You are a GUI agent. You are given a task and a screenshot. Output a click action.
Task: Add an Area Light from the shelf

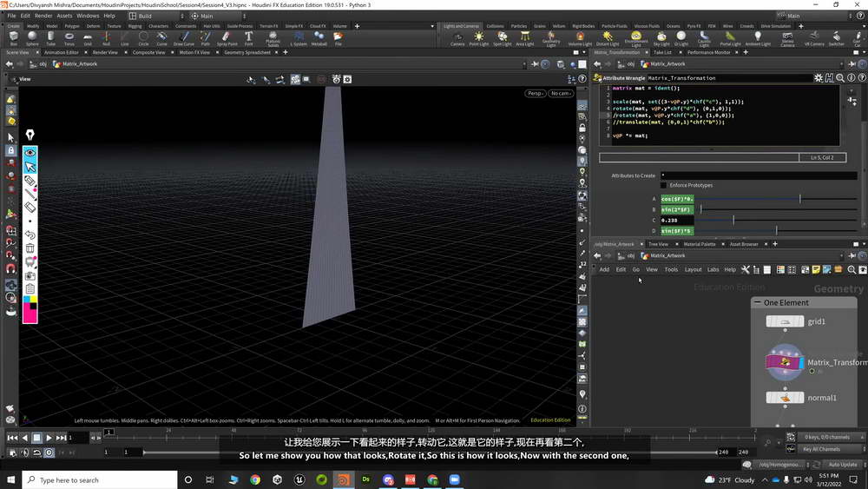click(525, 38)
